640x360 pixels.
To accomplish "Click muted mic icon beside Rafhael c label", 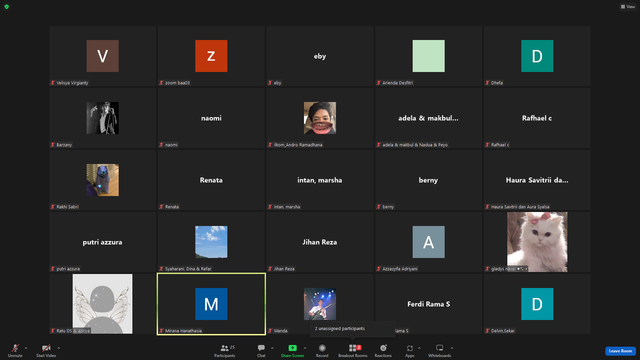I will [487, 145].
